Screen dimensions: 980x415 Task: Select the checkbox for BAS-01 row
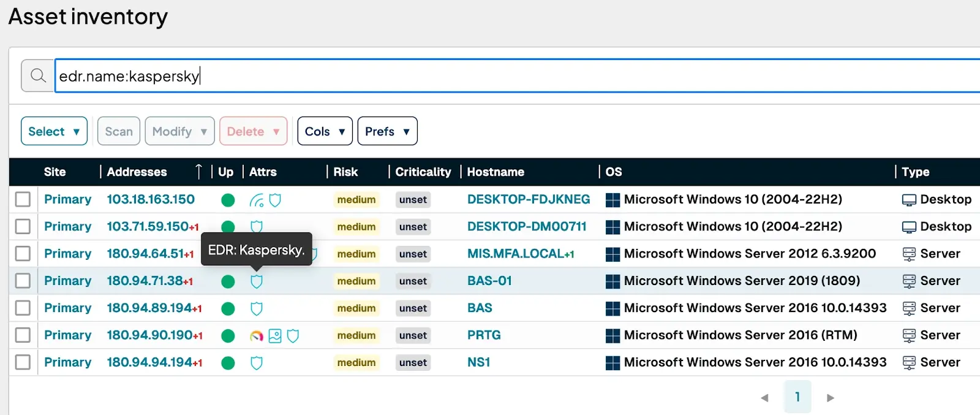pyautogui.click(x=23, y=281)
